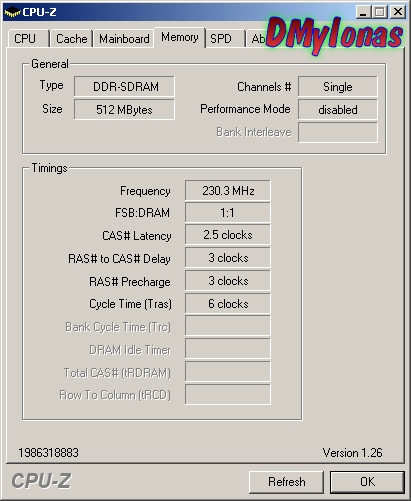
Task: Click the Cycle Time (Tras) label
Action: tap(130, 304)
